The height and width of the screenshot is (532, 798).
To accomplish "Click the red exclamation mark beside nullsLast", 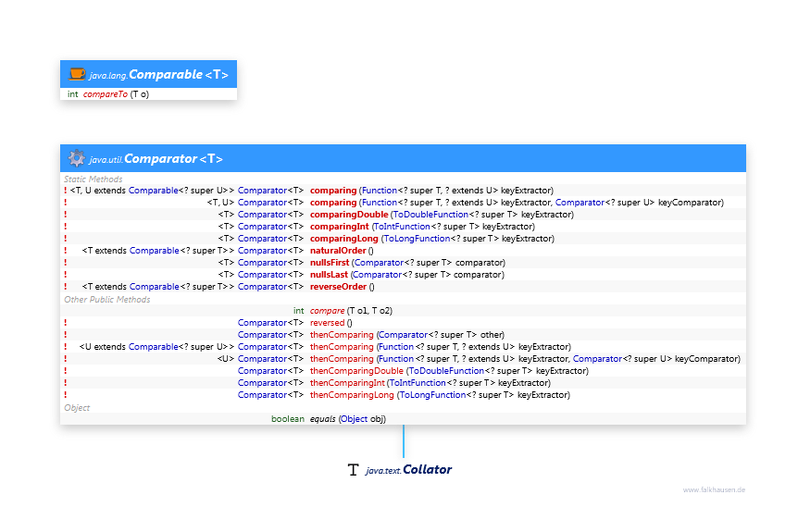I will pyautogui.click(x=65, y=274).
